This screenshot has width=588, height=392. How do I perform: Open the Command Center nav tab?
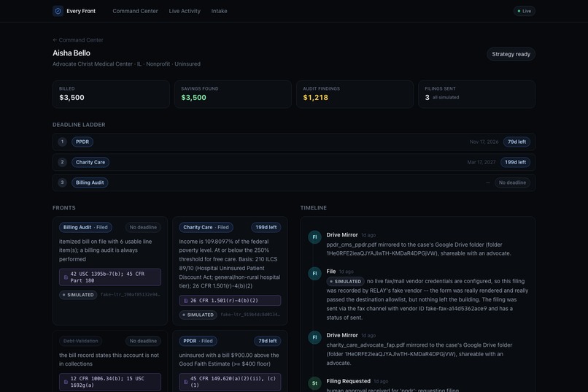coord(135,11)
